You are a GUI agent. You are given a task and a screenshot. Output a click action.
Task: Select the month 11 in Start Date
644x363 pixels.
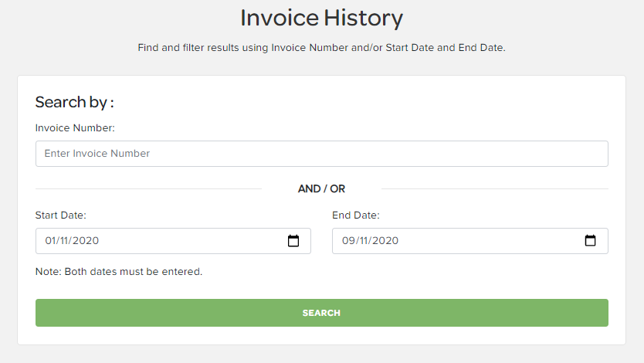[64, 241]
